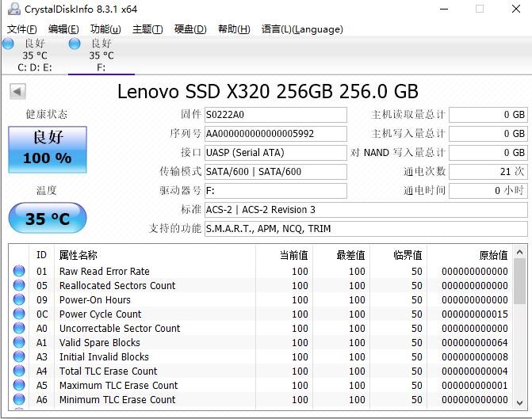
Task: Select the Total TLC Erase Count row text
Action: click(109, 371)
